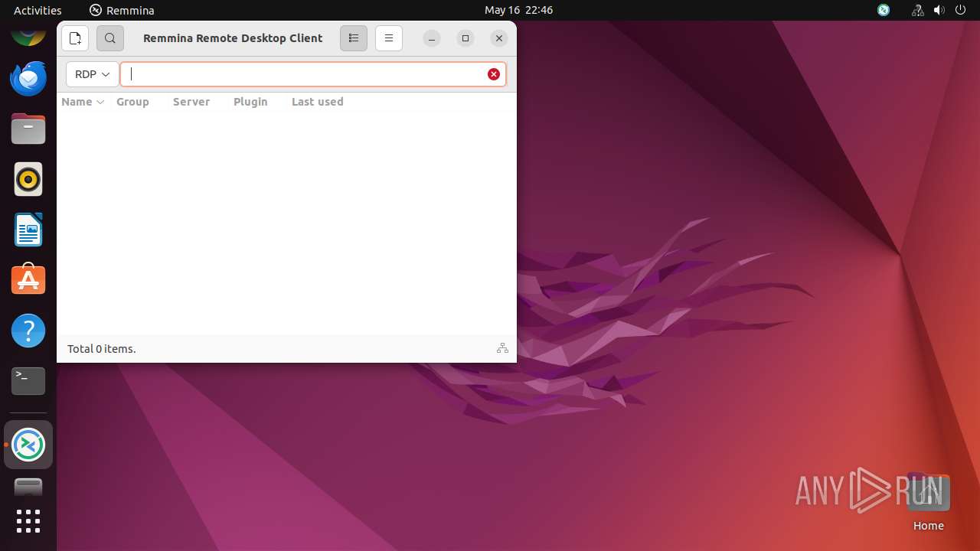This screenshot has width=980, height=551.
Task: Toggle the list view button
Action: coord(354,38)
